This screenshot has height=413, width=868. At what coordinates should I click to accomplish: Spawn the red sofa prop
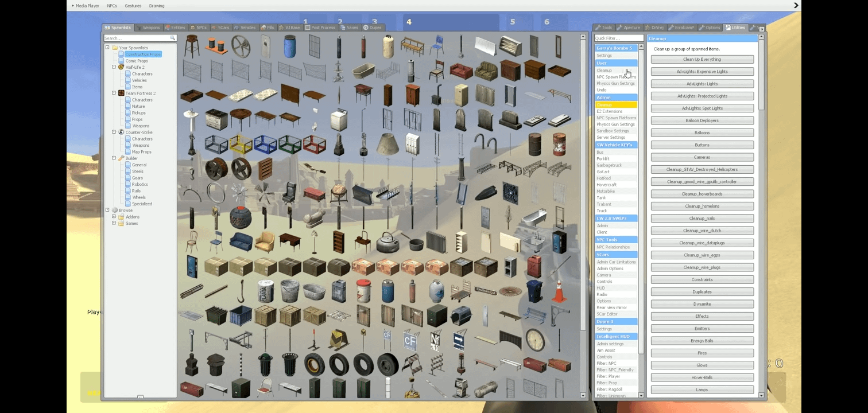point(461,71)
